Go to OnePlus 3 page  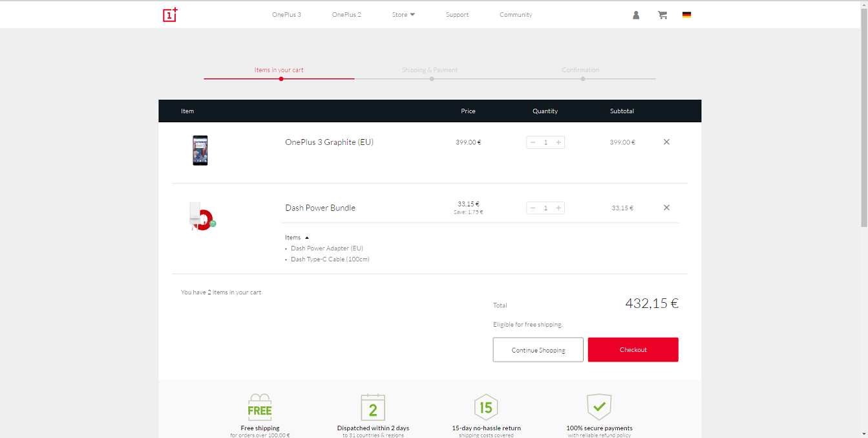(286, 15)
